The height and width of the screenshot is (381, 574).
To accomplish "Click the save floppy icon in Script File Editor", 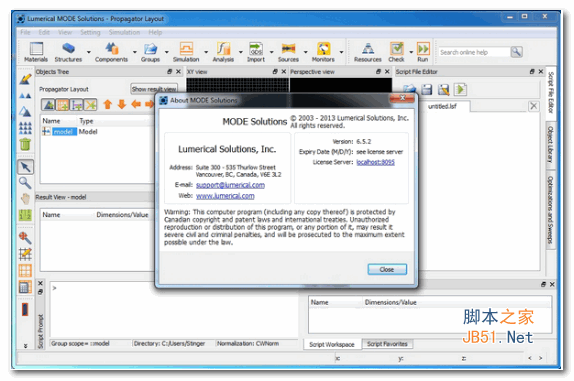I will (x=426, y=89).
